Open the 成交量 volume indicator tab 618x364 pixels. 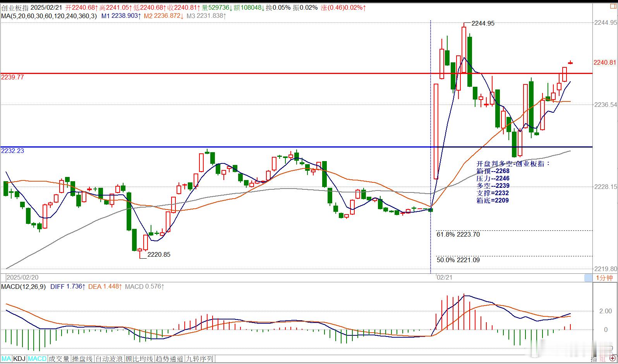59,359
